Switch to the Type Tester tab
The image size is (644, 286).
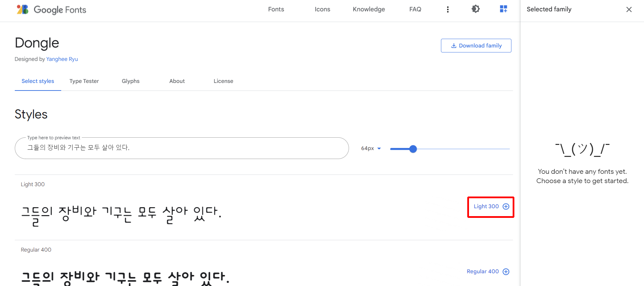[84, 81]
